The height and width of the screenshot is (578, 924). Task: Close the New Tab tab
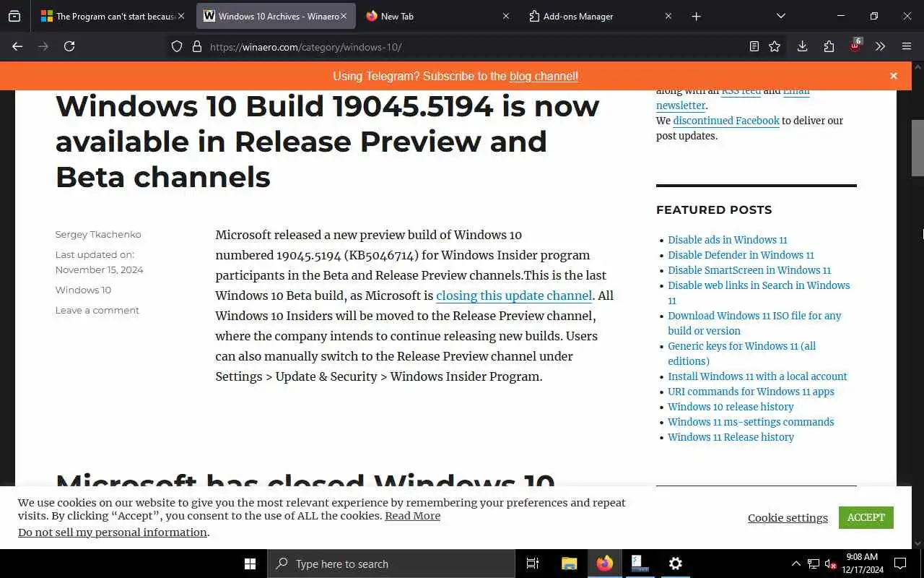click(x=505, y=16)
